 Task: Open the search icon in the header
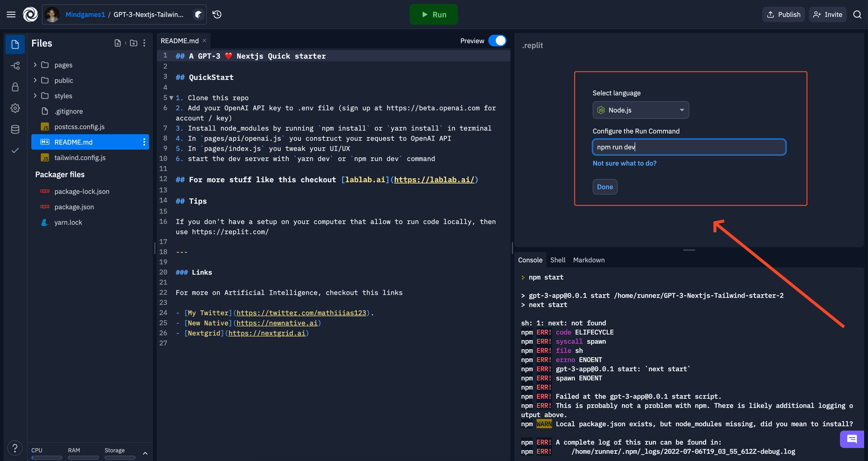pyautogui.click(x=857, y=14)
